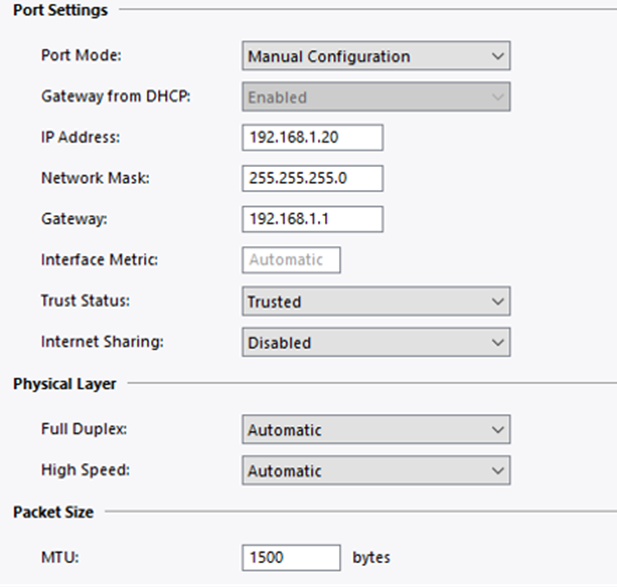Screen dimensions: 617x588
Task: Open the Full Duplex combo box
Action: 376,429
